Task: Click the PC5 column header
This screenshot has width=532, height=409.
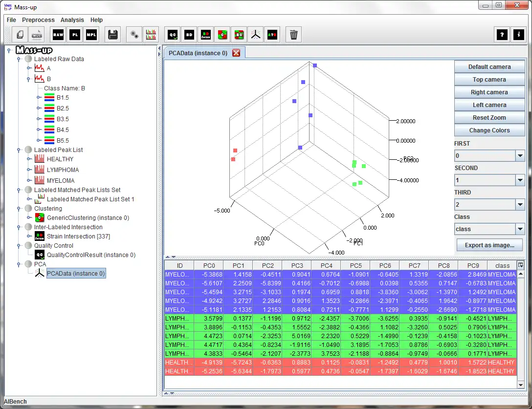Action: 355,265
